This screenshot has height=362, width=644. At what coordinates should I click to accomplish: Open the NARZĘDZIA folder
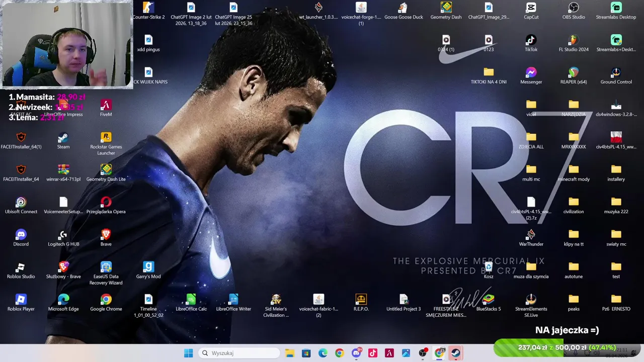pyautogui.click(x=574, y=108)
